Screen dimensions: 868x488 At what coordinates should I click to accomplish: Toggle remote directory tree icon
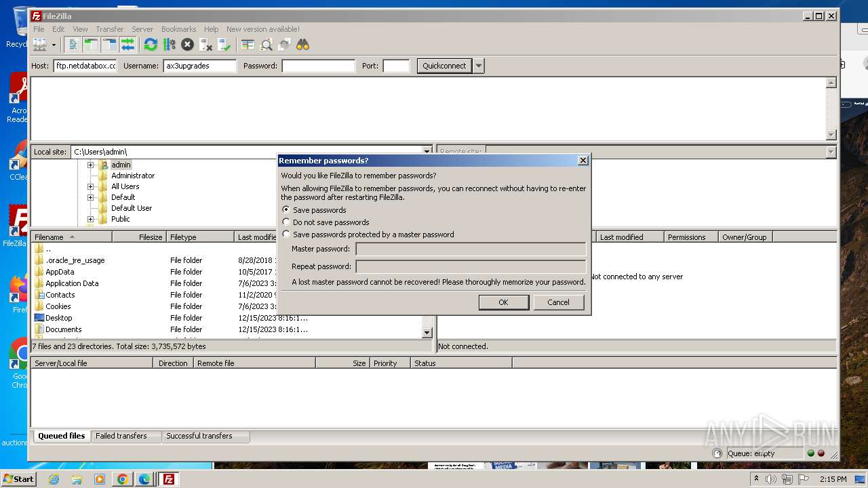(109, 45)
